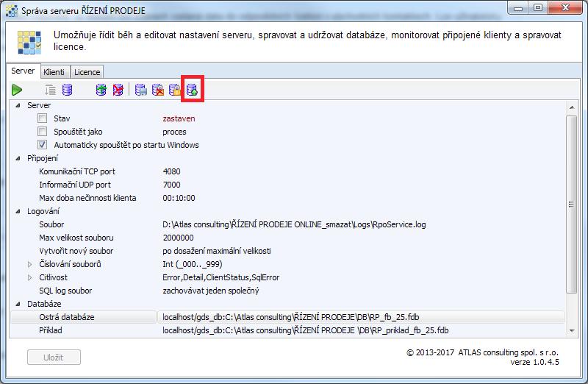Click value 'po dosažení maximální velikosti'
Viewport: 588px width, 384px height.
pyautogui.click(x=217, y=251)
